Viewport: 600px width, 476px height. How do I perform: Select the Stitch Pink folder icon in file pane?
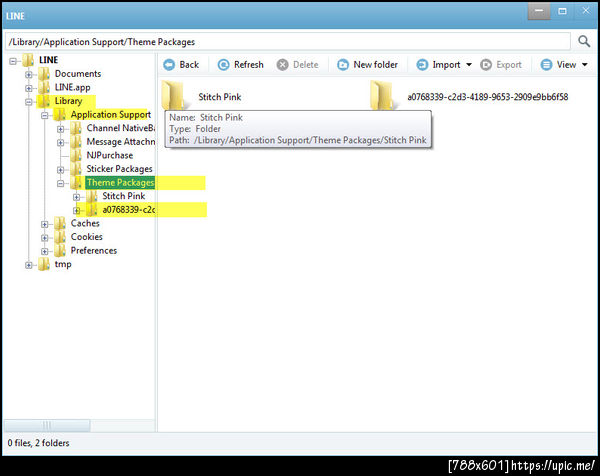point(173,95)
